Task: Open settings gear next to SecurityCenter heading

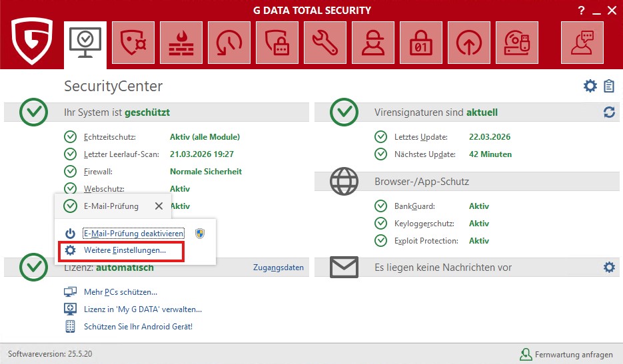Action: point(590,86)
